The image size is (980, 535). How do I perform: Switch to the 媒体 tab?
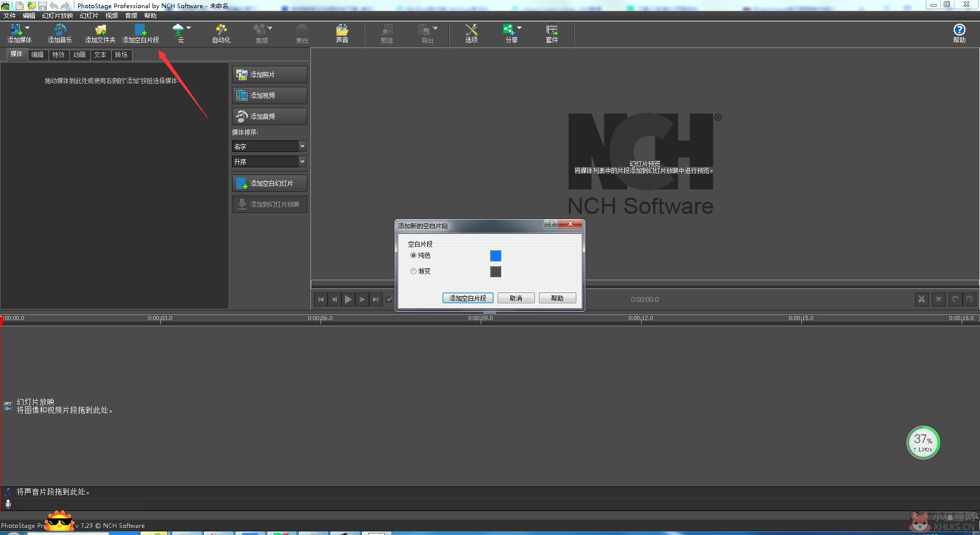point(16,54)
